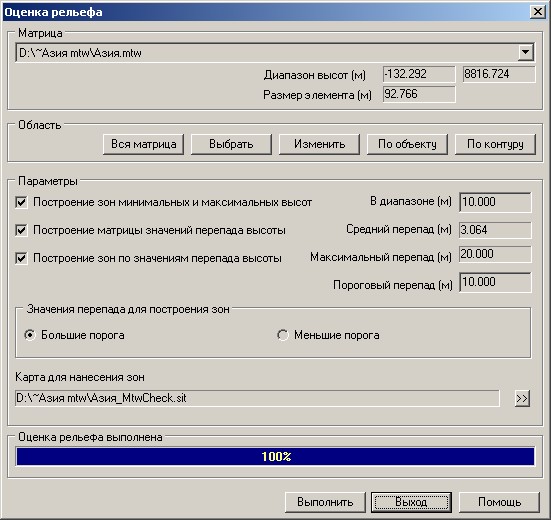Click the 'Выход' button
Image resolution: width=551 pixels, height=520 pixels.
(411, 502)
